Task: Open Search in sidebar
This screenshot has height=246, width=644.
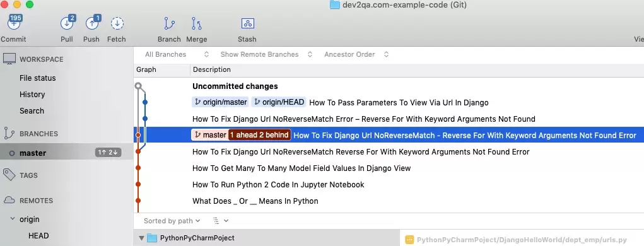Action: tap(32, 111)
